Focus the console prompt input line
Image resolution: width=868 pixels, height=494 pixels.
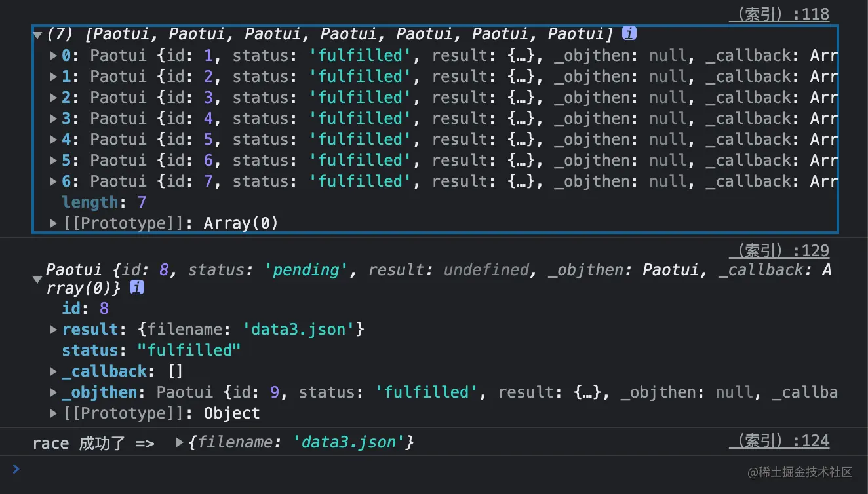click(x=434, y=470)
